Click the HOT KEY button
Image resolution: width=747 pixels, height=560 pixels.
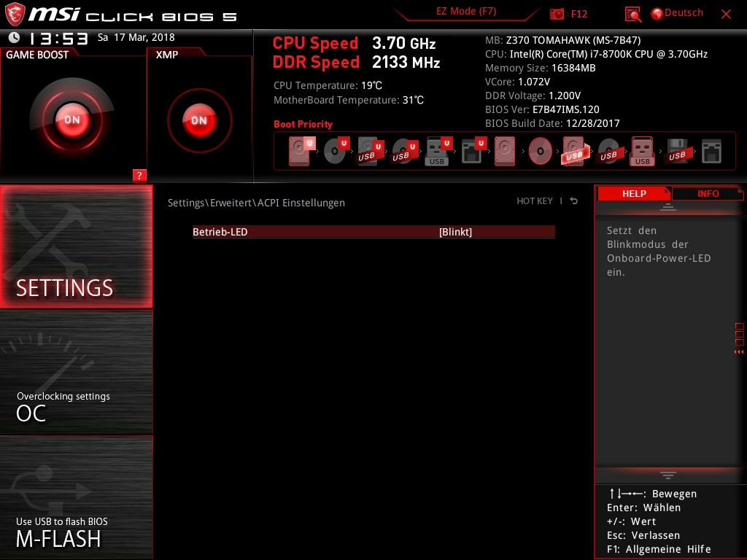click(x=535, y=201)
